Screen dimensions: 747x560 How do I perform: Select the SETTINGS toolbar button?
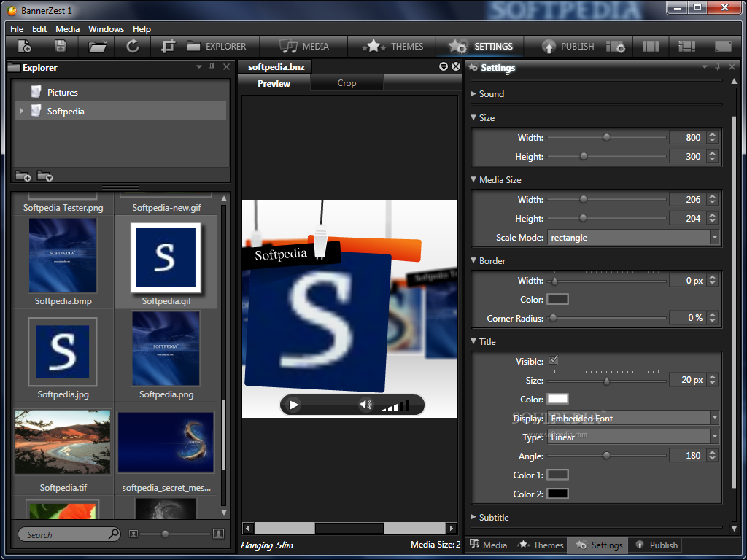pyautogui.click(x=480, y=46)
